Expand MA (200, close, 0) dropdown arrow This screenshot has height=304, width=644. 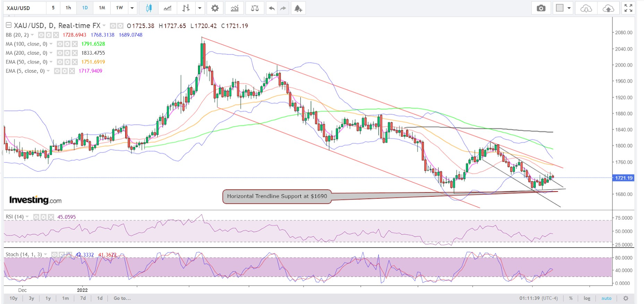coord(51,53)
